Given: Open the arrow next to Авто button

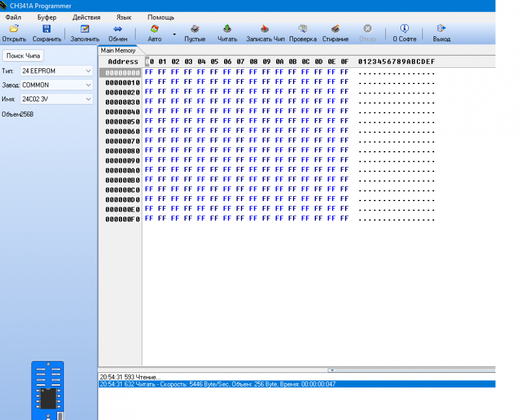Looking at the screenshot, I should click(174, 34).
